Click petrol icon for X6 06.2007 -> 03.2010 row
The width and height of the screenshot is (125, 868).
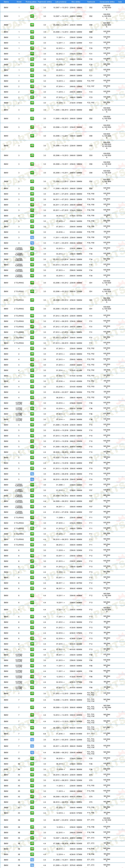click(32, 820)
